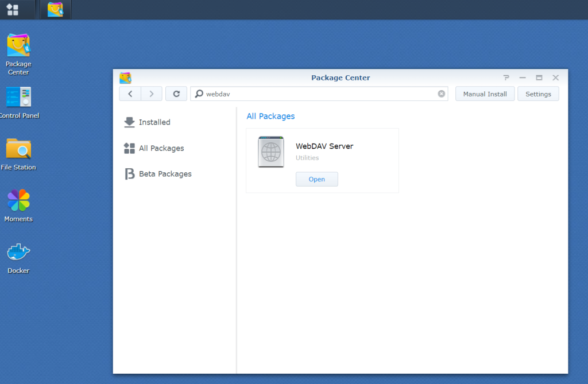The image size is (588, 384).
Task: Click the All Packages heading
Action: [270, 117]
